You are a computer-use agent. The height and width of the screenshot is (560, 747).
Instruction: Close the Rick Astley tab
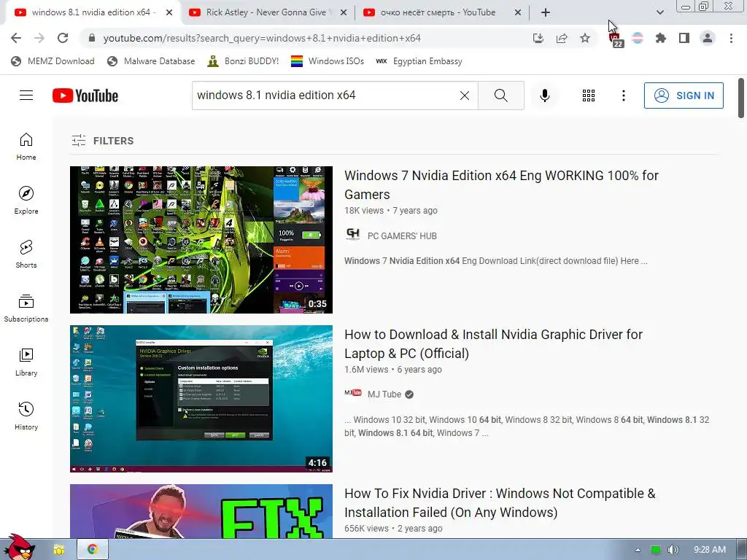coord(344,12)
